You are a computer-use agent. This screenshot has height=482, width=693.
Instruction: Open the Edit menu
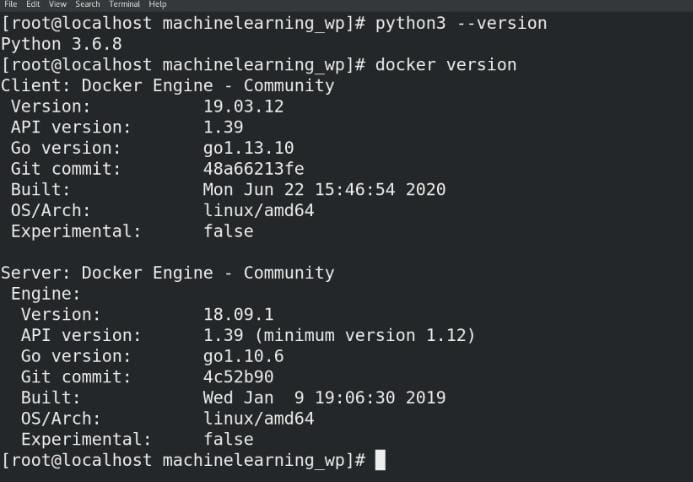[33, 4]
